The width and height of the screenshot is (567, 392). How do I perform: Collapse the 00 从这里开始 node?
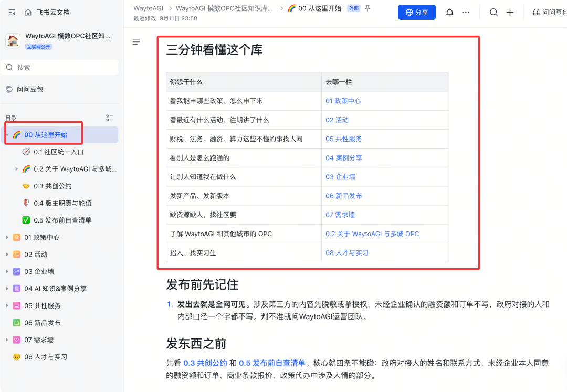[7, 135]
